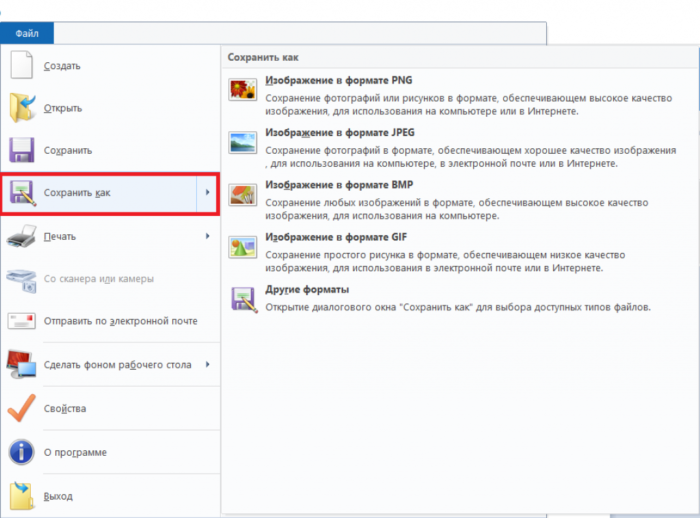Click the Сохранить floppy disk icon

22,150
